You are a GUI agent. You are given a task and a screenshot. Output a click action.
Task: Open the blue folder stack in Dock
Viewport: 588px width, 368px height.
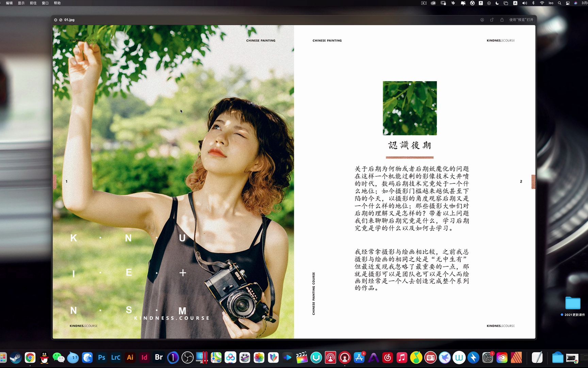[x=558, y=357]
